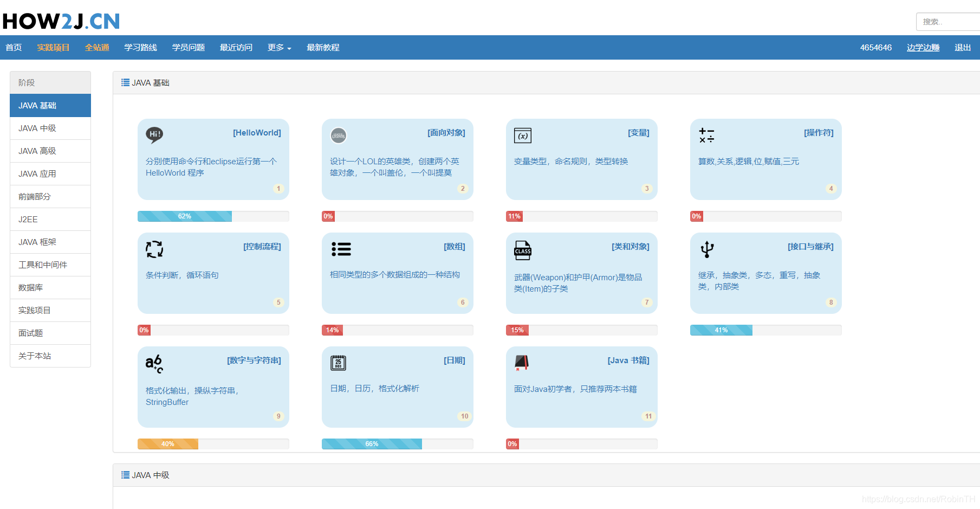The height and width of the screenshot is (509, 980).
Task: Open the [数组] lesson link
Action: click(455, 247)
